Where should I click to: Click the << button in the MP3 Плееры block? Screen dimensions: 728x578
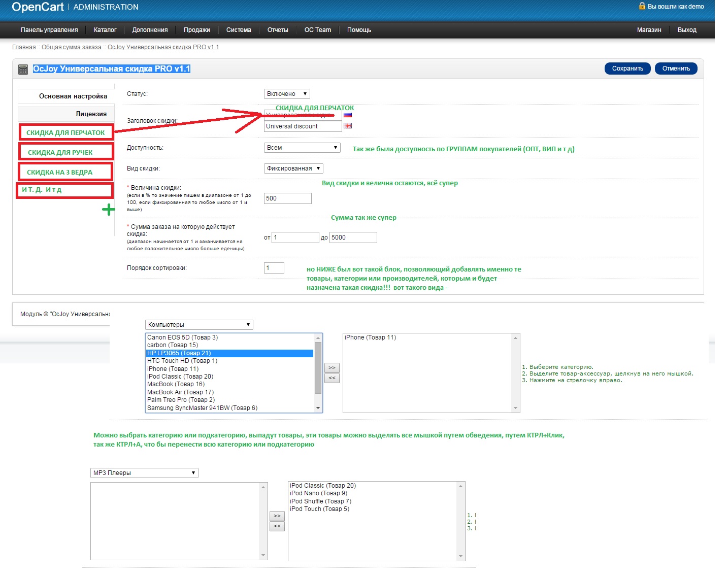point(277,526)
